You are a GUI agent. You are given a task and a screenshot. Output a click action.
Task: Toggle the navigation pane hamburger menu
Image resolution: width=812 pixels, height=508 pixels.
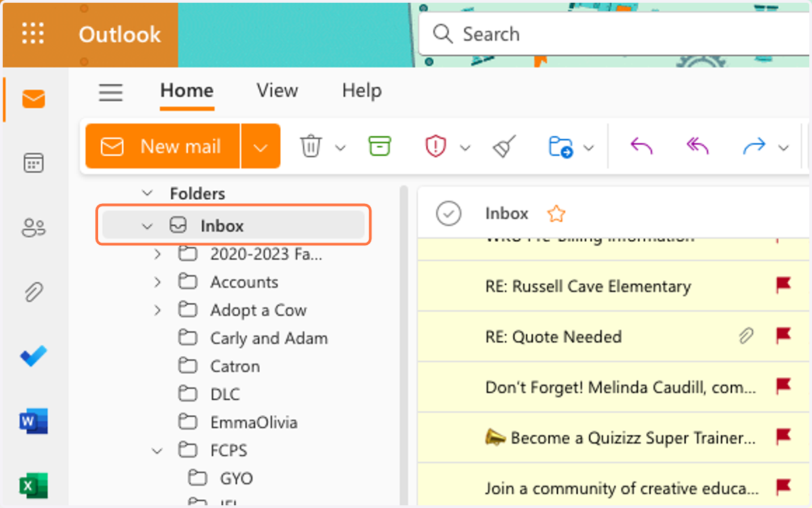[x=111, y=91]
